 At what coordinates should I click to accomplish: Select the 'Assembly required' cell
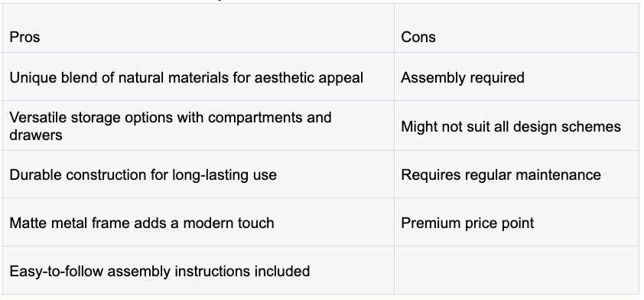point(517,77)
